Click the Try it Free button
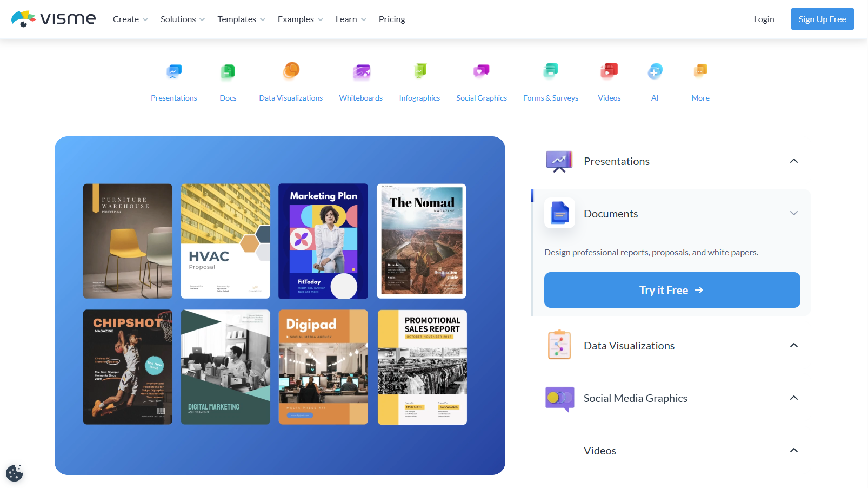The width and height of the screenshot is (868, 488). (x=672, y=290)
